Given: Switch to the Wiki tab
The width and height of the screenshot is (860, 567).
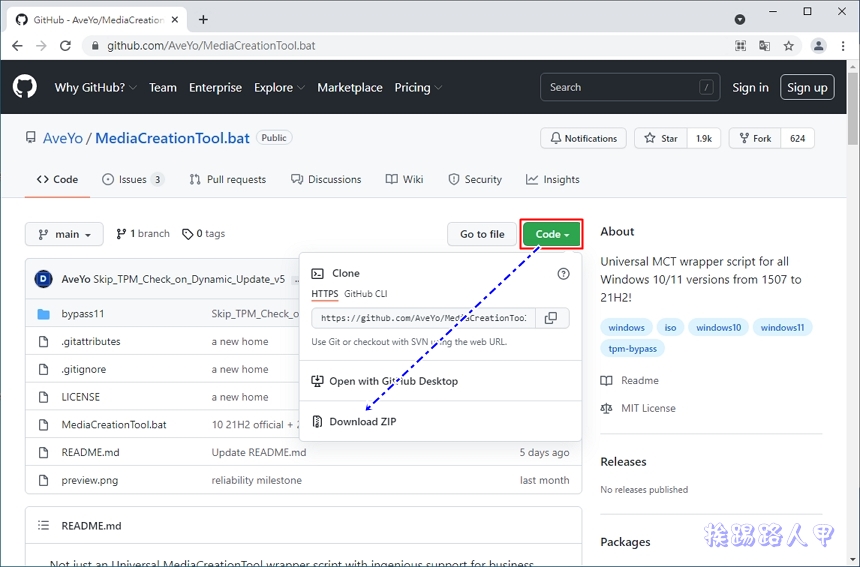Looking at the screenshot, I should 405,179.
